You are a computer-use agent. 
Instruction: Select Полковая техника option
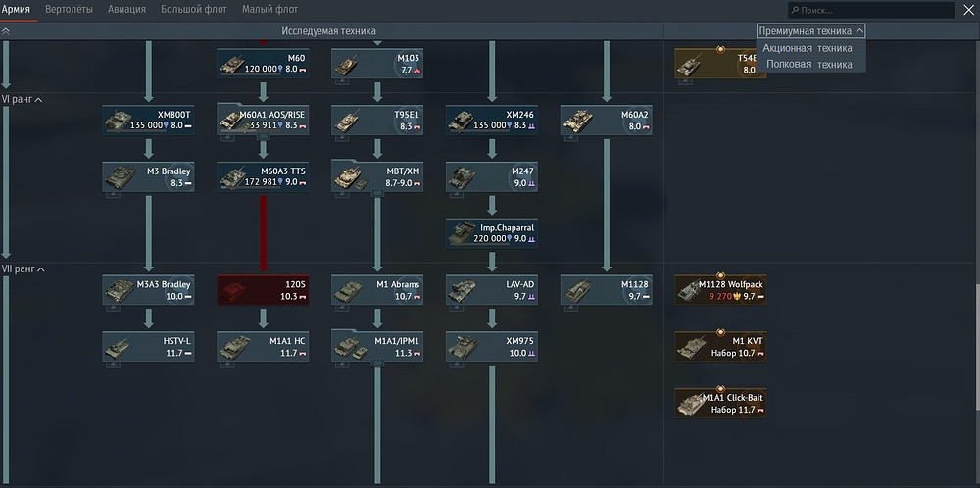[808, 64]
